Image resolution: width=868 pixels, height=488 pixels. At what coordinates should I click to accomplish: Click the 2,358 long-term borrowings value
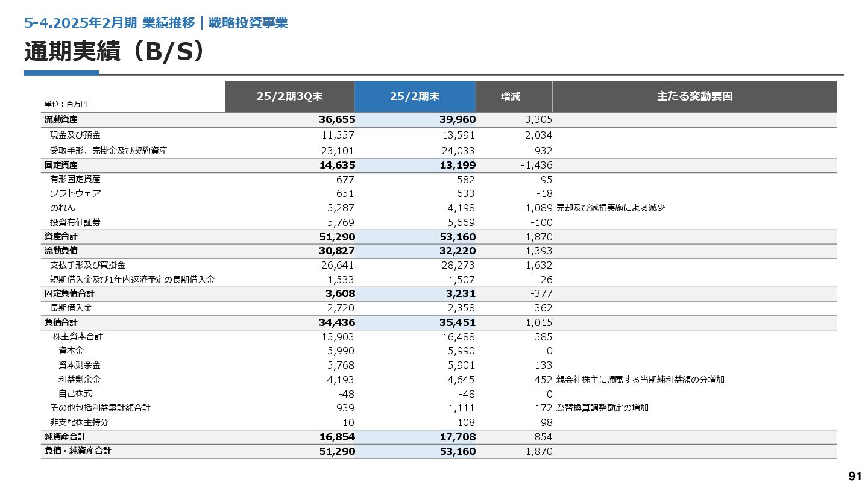(461, 308)
